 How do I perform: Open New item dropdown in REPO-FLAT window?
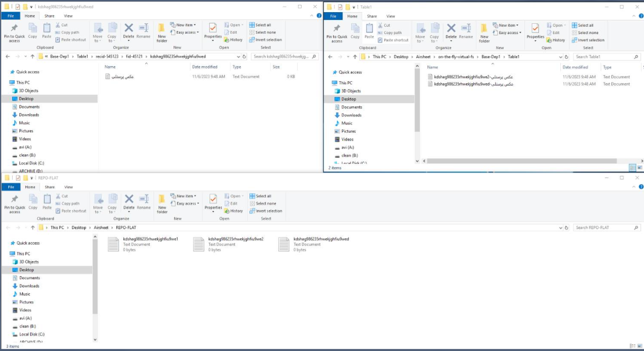pos(183,196)
